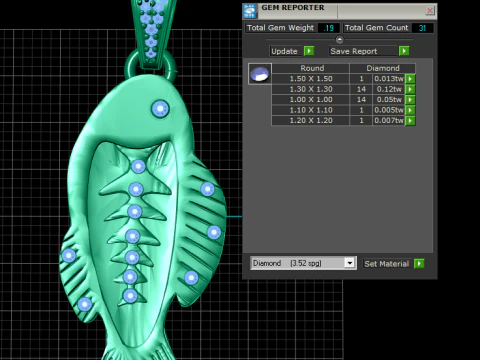
Task: Collapse panel using the round up-arrow handle
Action: (339, 40)
